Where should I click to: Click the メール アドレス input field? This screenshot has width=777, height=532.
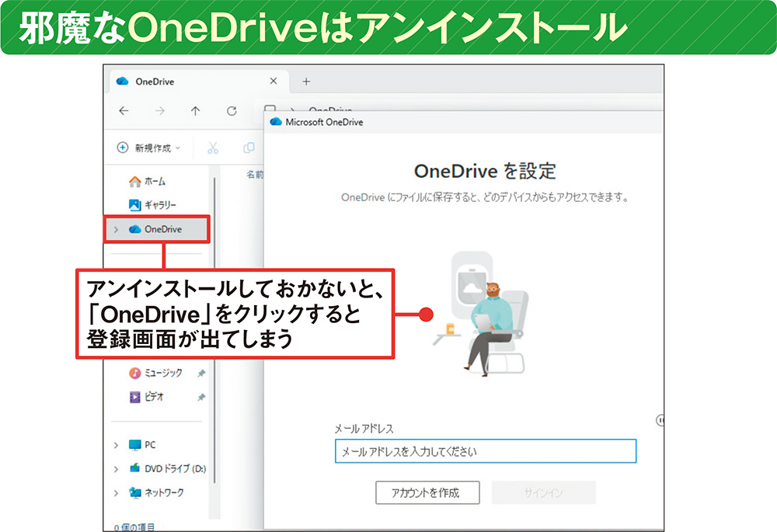coord(486,451)
